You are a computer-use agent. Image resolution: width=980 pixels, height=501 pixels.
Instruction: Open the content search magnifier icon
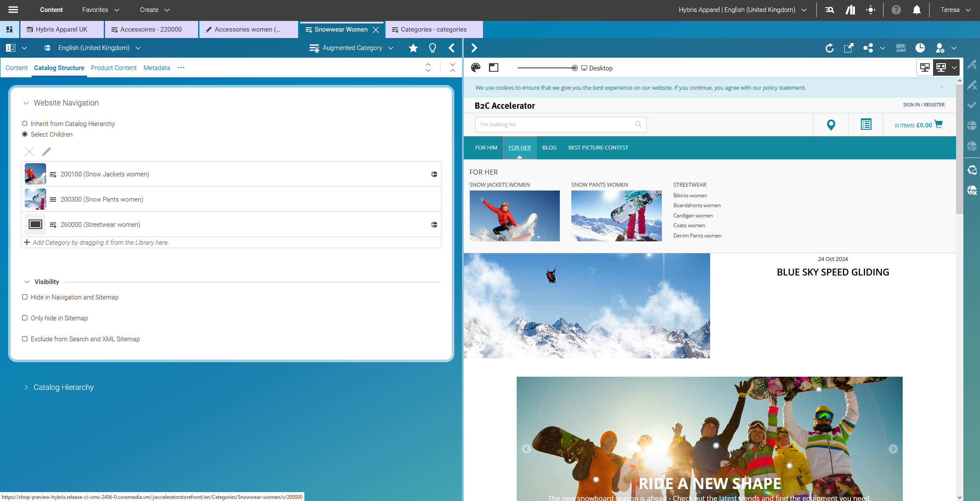(829, 9)
